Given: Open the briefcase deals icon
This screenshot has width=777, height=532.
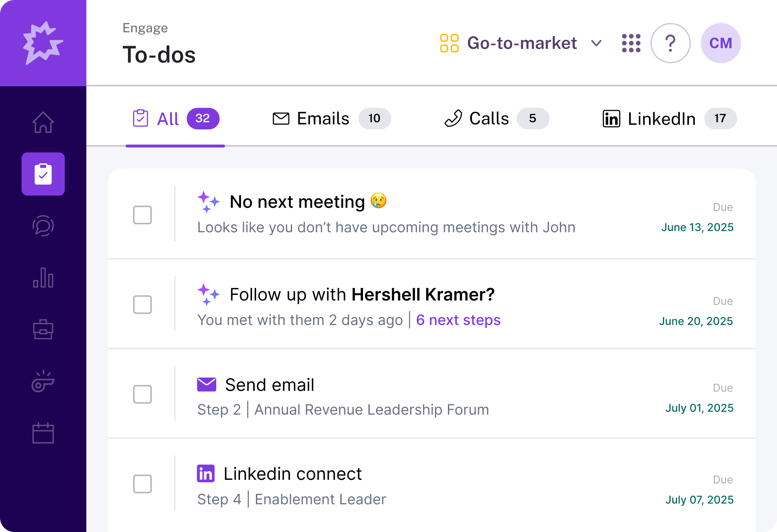Looking at the screenshot, I should point(43,329).
